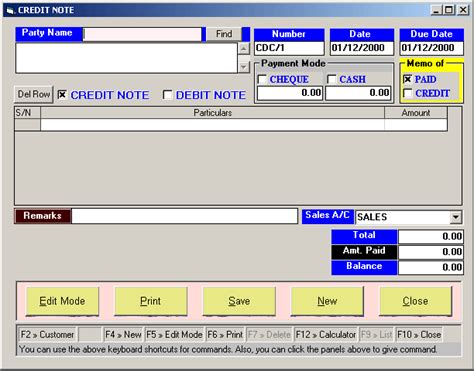Click the Print button

pos(151,301)
